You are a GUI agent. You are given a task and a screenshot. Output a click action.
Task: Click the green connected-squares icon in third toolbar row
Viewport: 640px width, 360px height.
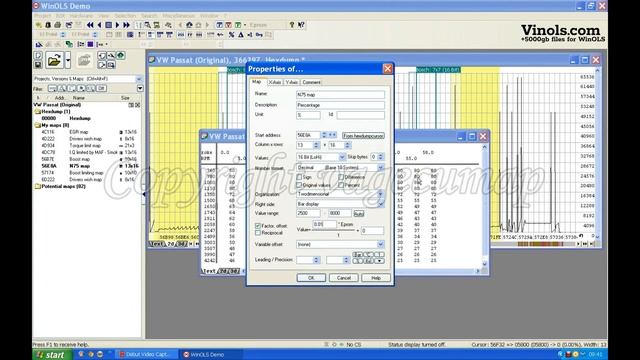(x=69, y=44)
